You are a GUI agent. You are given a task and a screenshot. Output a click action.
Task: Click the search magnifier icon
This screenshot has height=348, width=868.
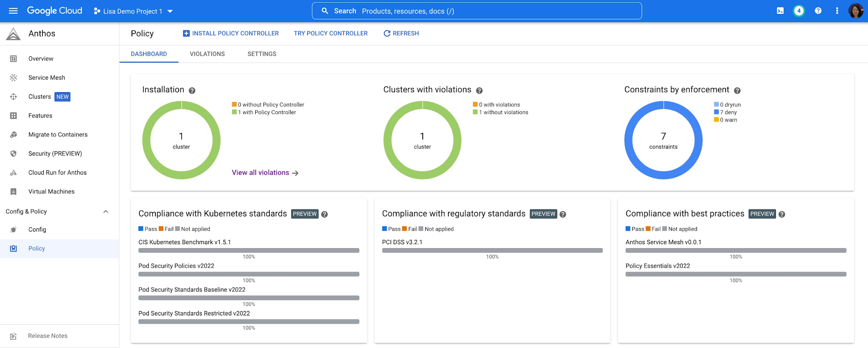325,11
